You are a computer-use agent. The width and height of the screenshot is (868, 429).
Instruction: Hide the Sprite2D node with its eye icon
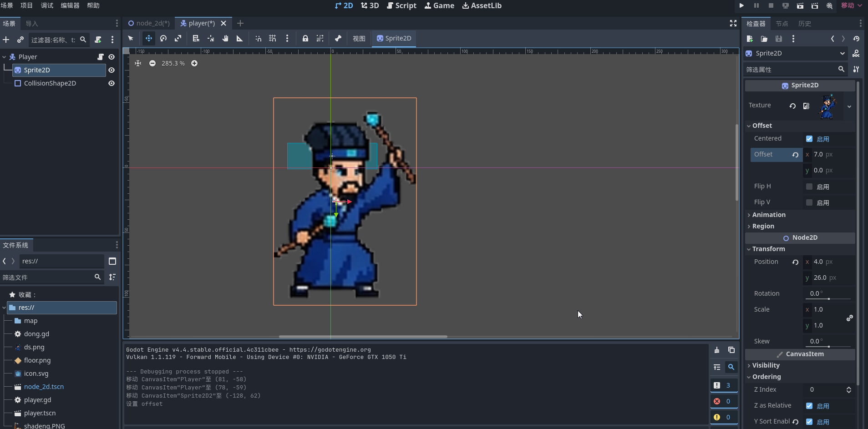tap(112, 70)
